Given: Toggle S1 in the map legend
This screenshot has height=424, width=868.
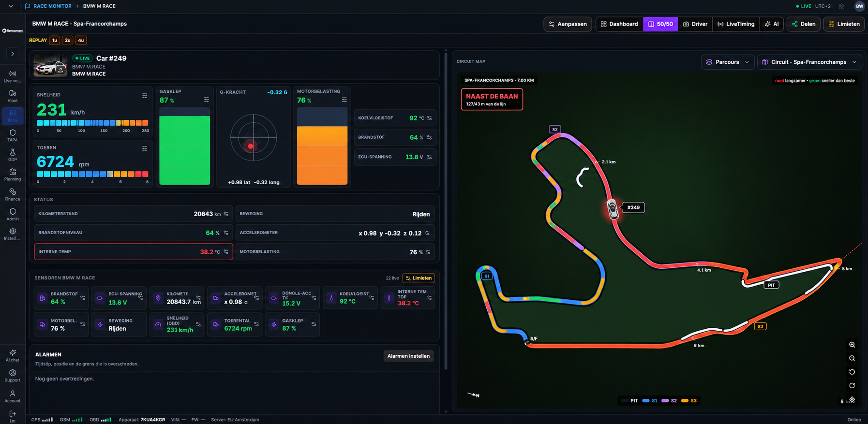Looking at the screenshot, I should point(650,401).
